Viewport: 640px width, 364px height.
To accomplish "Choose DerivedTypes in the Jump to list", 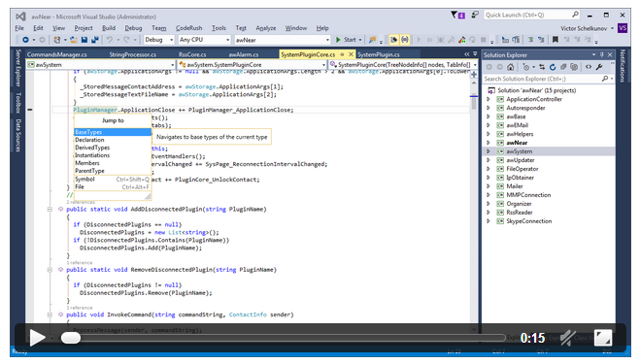I will pyautogui.click(x=113, y=148).
